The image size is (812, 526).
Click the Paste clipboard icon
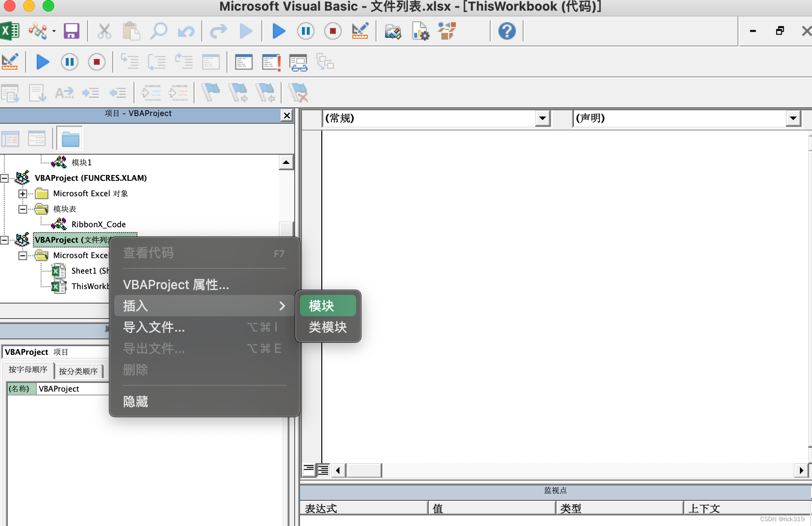point(131,31)
